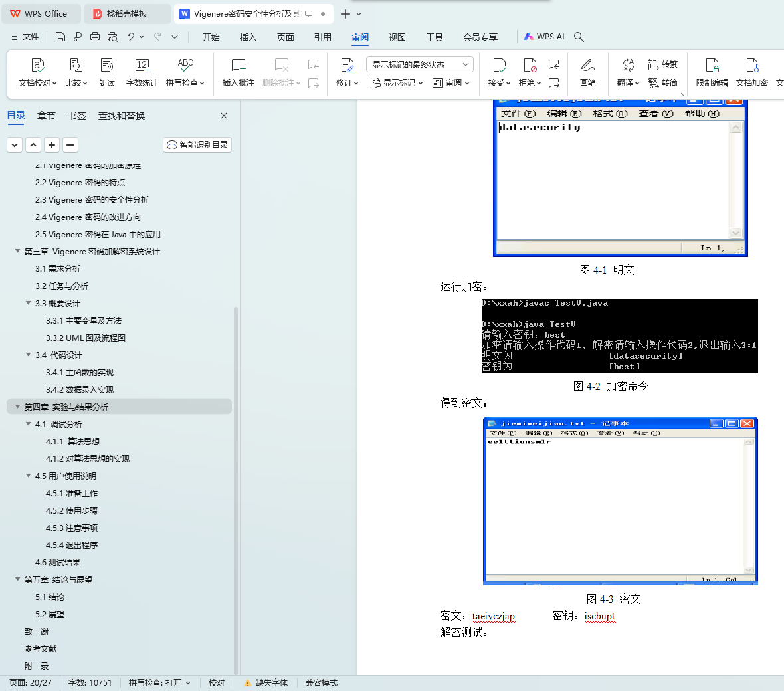This screenshot has height=691, width=784.
Task: Open 字数统计 word count
Action: click(142, 73)
